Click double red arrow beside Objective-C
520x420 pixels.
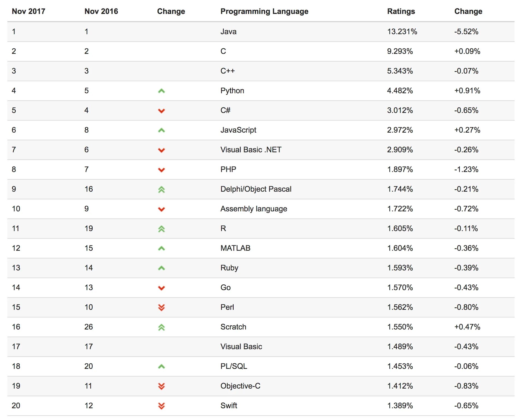161,386
